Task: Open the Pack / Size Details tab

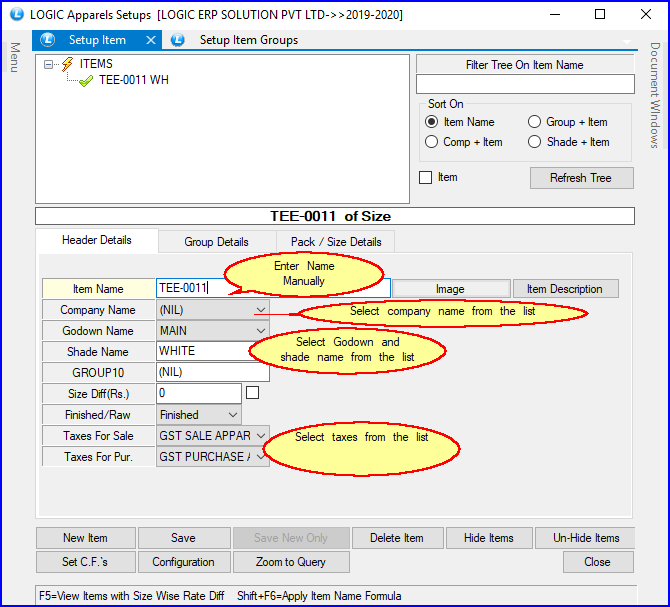Action: pos(336,242)
